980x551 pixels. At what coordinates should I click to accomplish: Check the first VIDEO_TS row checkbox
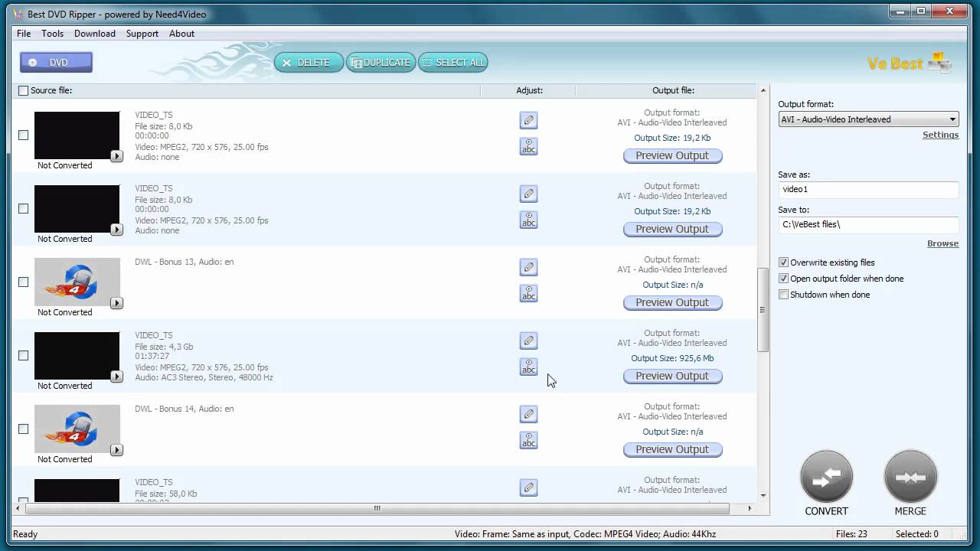(x=23, y=135)
